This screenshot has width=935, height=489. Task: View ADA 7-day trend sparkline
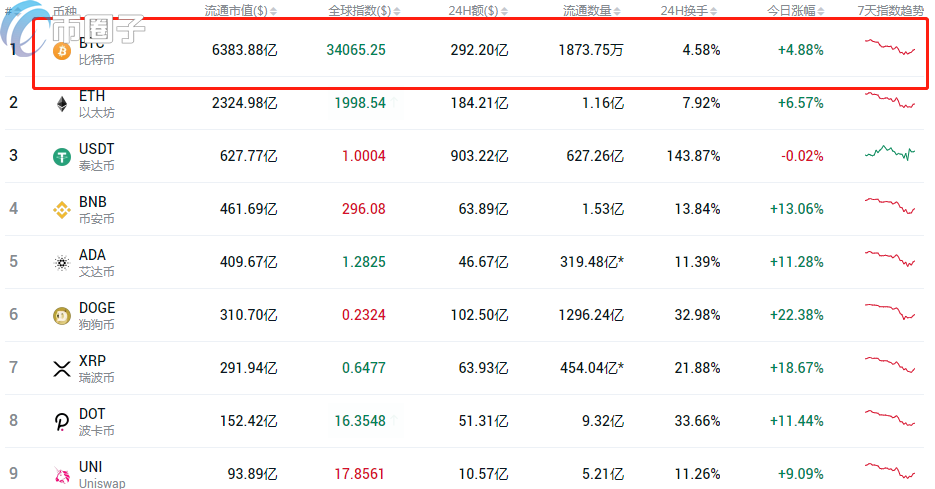point(890,259)
